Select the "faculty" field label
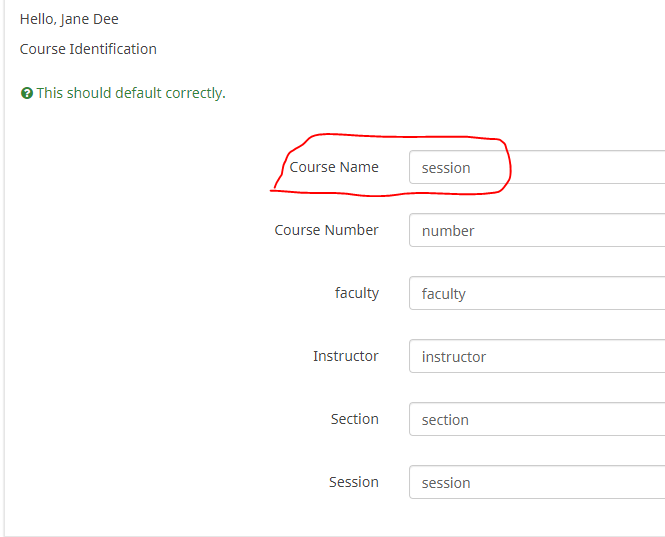The height and width of the screenshot is (537, 665). pyautogui.click(x=357, y=293)
